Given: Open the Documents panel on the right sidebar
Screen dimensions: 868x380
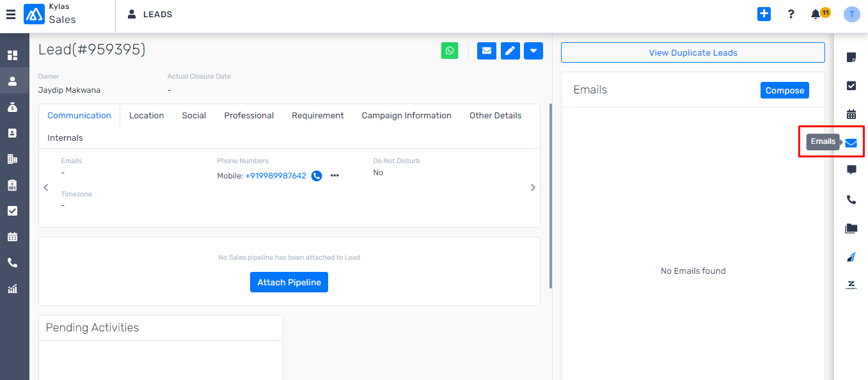Looking at the screenshot, I should tap(851, 227).
